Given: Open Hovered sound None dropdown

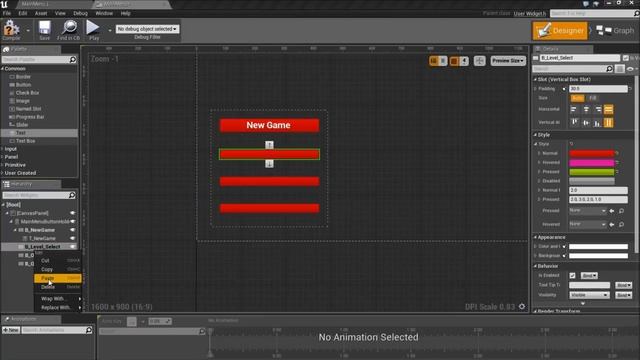Looking at the screenshot, I should (x=588, y=224).
